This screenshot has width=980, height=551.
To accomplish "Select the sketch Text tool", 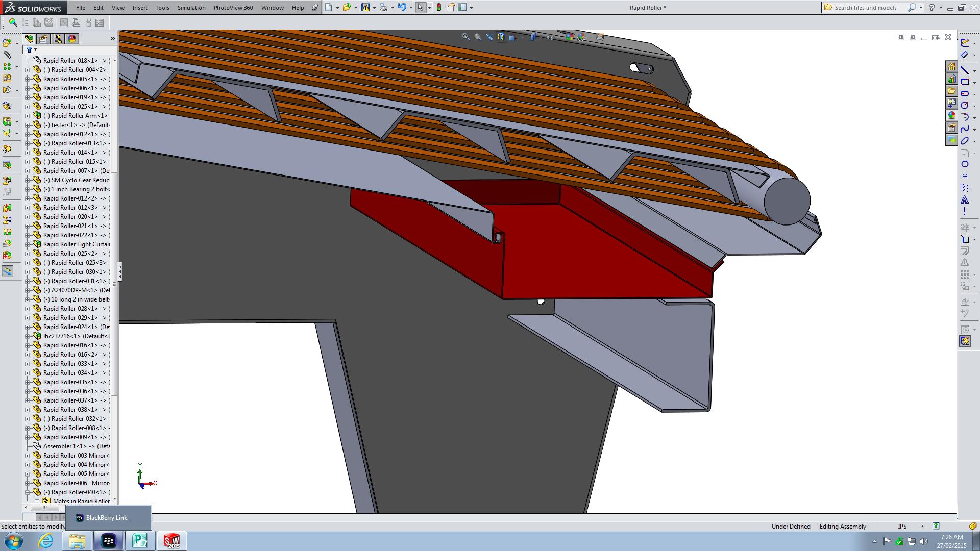I will coord(965,199).
